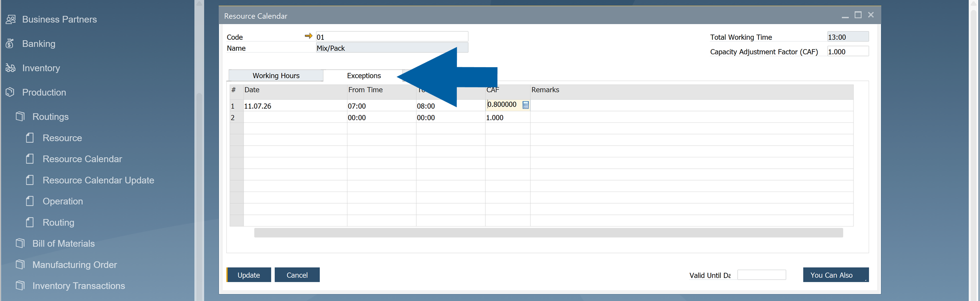Close the Resource Calendar window

coord(871,15)
